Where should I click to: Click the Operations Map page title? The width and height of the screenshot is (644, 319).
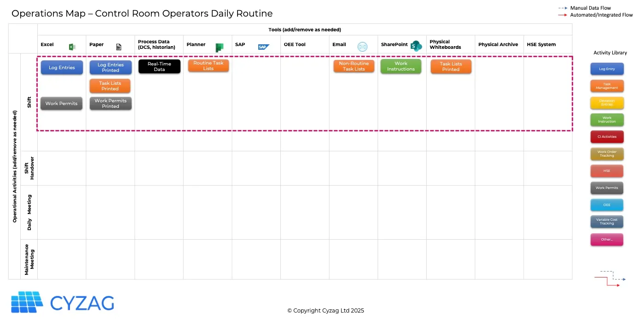(142, 14)
